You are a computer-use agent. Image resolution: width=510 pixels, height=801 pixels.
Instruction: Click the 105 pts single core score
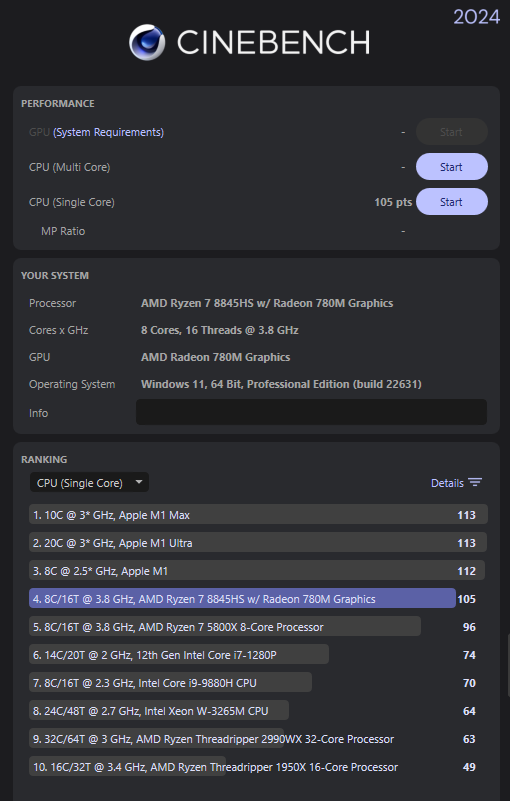click(393, 202)
